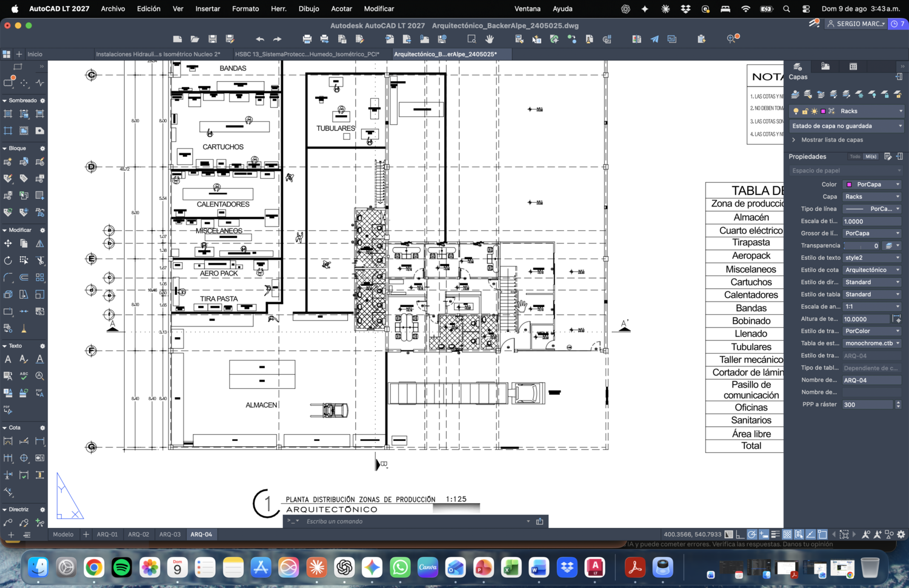Click the SERGIO MARC account button
The height and width of the screenshot is (588, 909).
pos(856,24)
